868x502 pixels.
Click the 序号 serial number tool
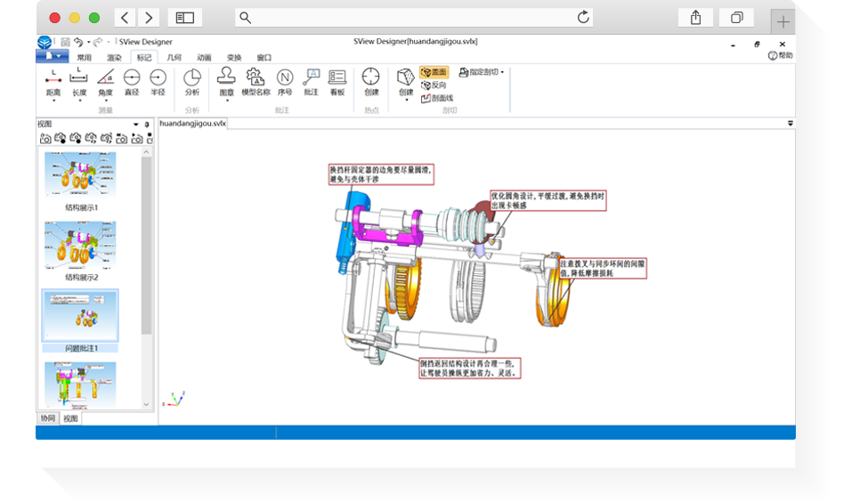285,82
